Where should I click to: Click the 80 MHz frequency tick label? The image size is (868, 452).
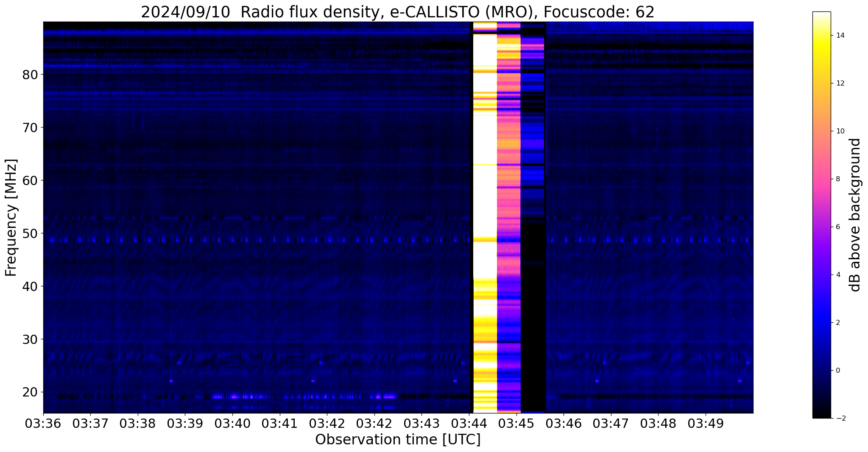(x=30, y=75)
